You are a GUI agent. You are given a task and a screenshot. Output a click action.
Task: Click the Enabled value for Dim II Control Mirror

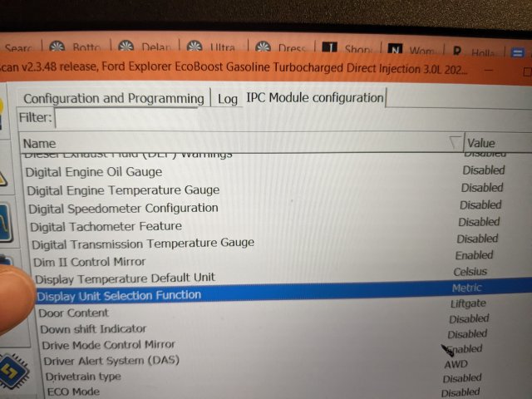[474, 255]
